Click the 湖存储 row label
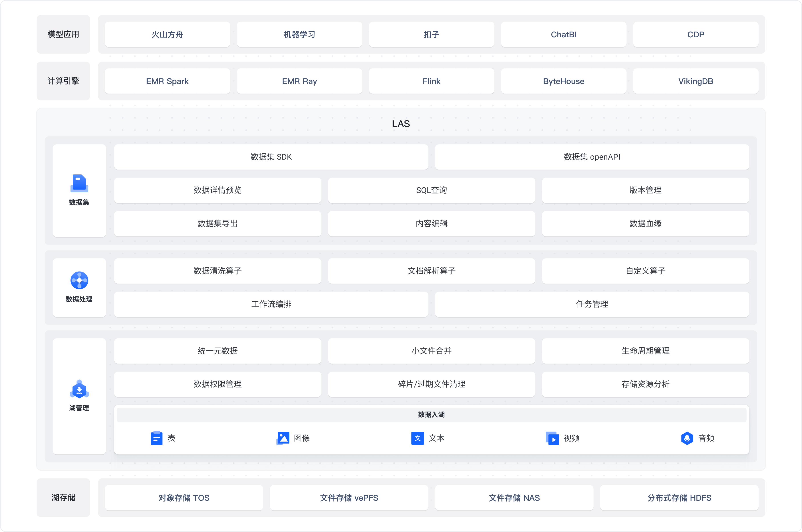The width and height of the screenshot is (802, 532). pyautogui.click(x=63, y=498)
